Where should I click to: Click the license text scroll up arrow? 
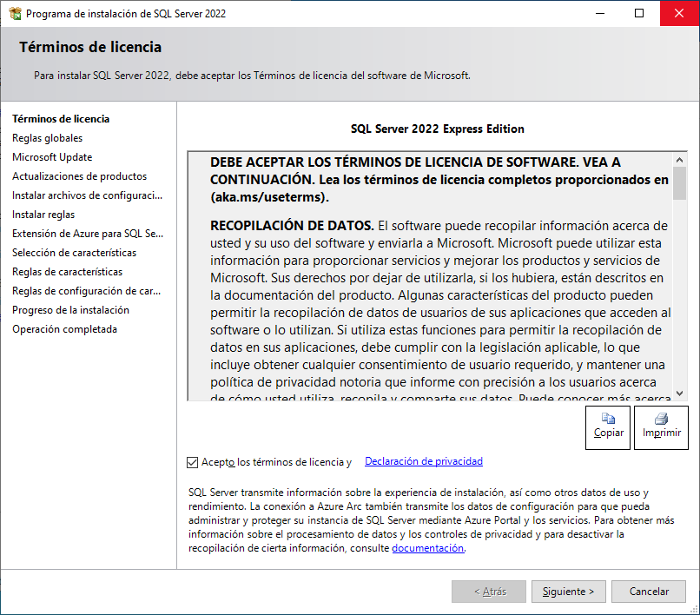point(679,160)
